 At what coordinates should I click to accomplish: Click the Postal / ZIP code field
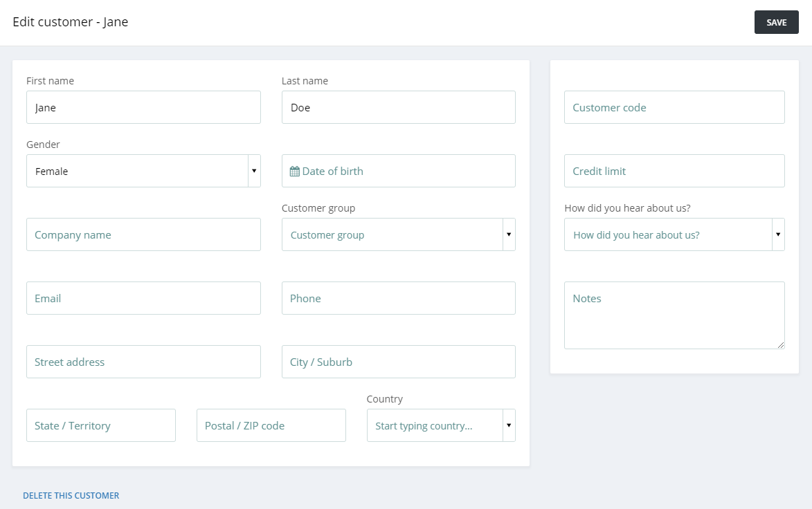click(271, 425)
